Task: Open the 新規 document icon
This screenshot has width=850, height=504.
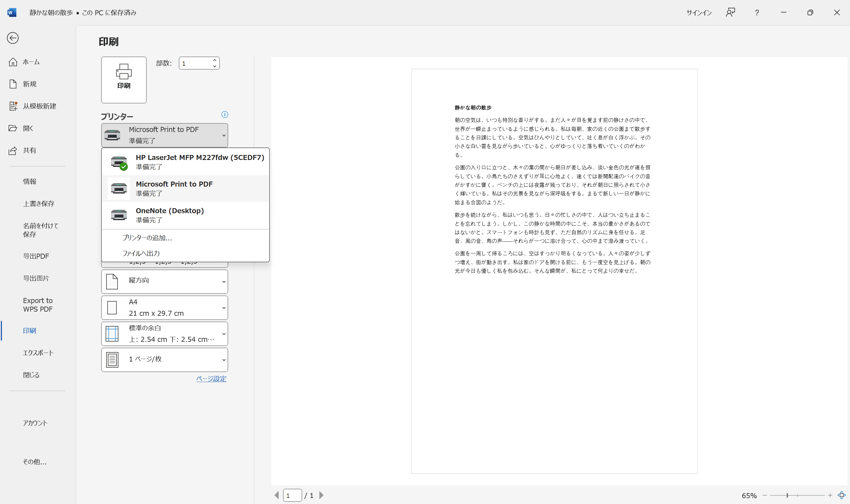Action: [x=12, y=84]
